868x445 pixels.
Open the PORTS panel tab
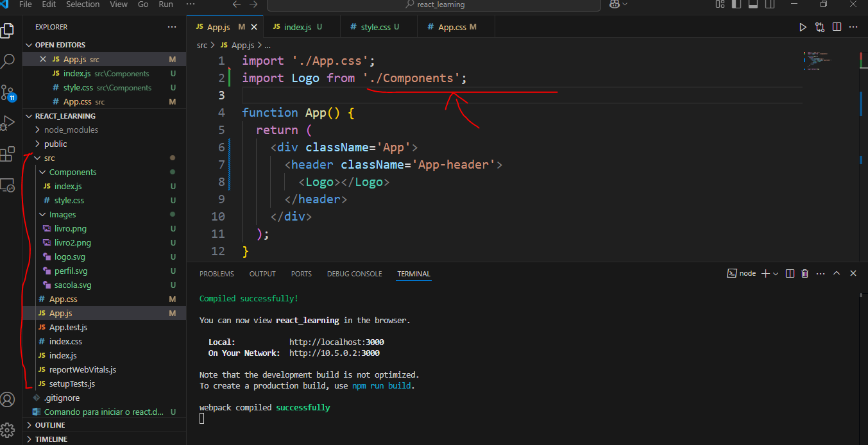[x=302, y=274]
